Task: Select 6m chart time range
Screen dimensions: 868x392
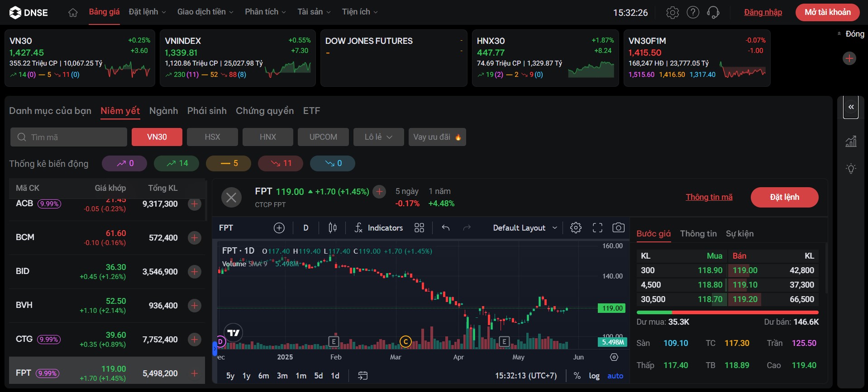Action: (263, 376)
